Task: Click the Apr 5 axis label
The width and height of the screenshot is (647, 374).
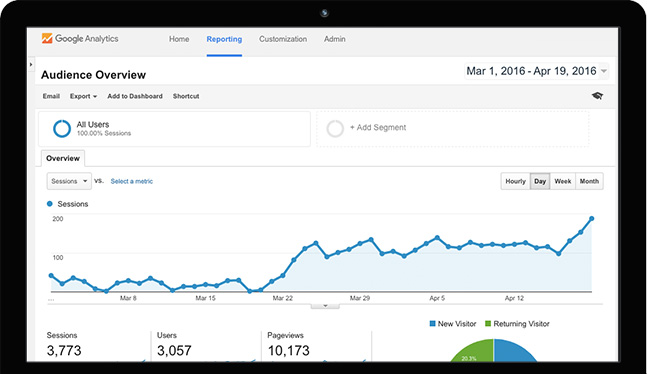Action: pos(437,298)
